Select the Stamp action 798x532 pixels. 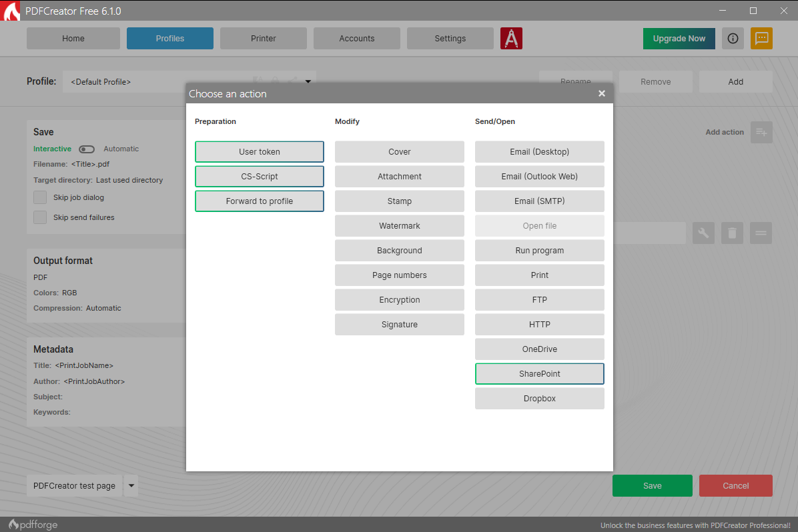coord(400,201)
